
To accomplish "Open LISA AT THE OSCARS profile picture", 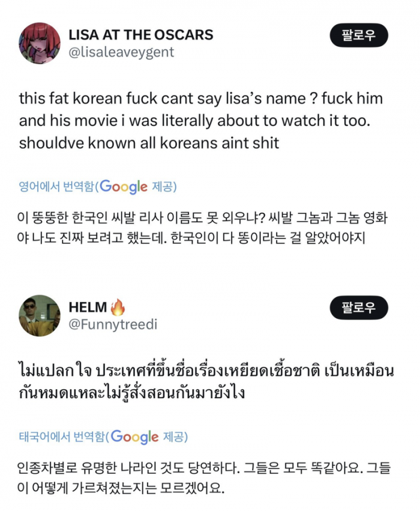I will [x=40, y=43].
